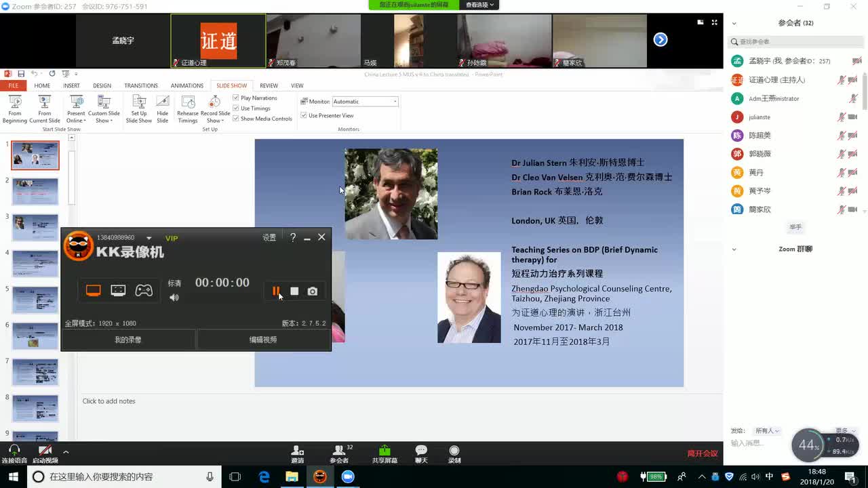Select participant julianste in list
Screen dimensions: 868x488
pos(795,117)
